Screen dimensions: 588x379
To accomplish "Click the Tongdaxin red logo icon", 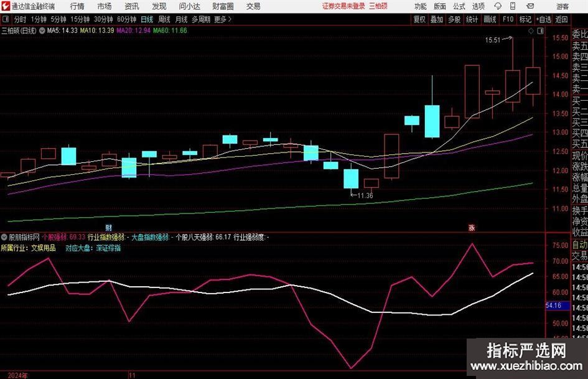I will click(x=6, y=6).
